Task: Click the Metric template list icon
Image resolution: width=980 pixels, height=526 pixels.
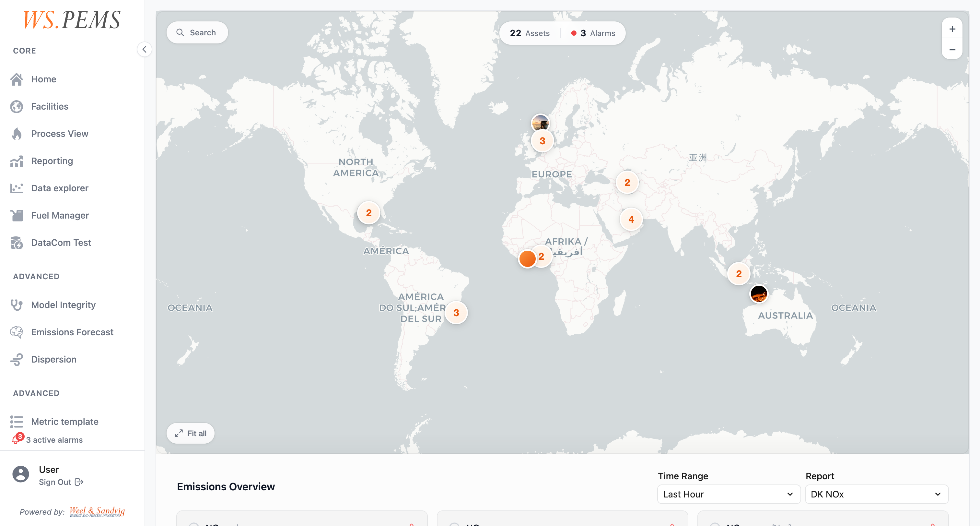Action: point(17,422)
